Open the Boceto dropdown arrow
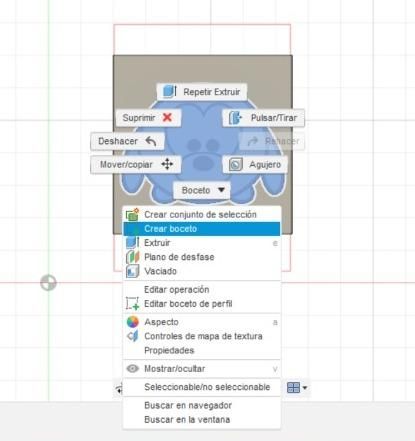415x441 pixels. pos(221,190)
